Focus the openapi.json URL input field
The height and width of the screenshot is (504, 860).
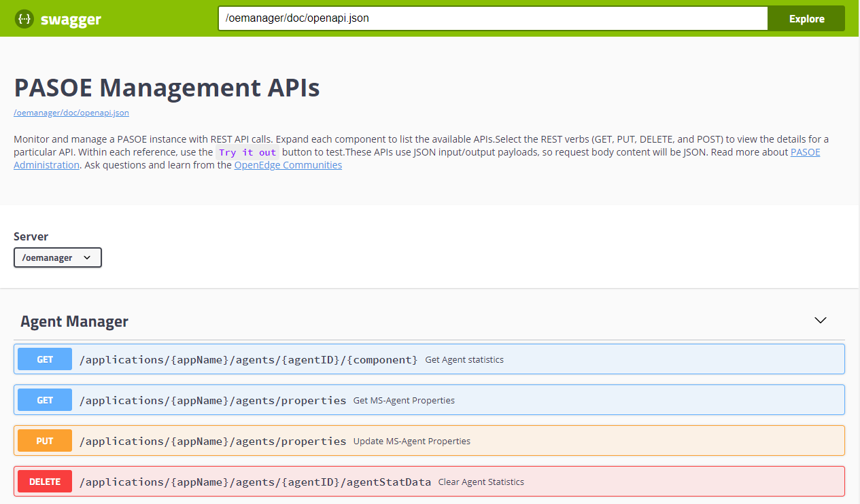coord(493,18)
